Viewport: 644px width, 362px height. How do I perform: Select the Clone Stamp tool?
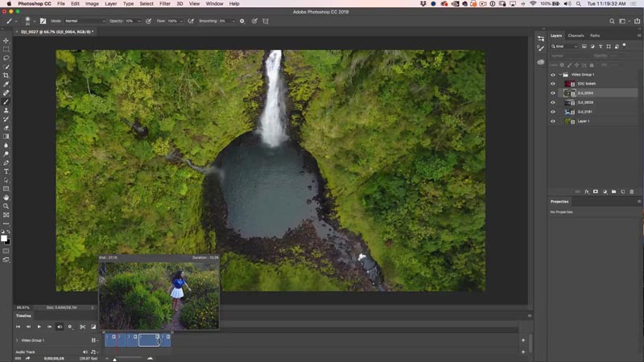[6, 110]
